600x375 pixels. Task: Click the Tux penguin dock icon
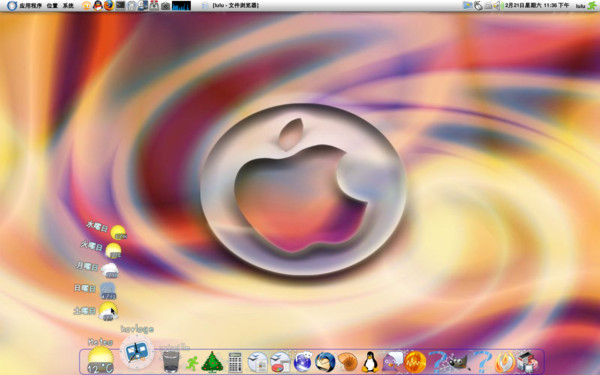pyautogui.click(x=370, y=362)
